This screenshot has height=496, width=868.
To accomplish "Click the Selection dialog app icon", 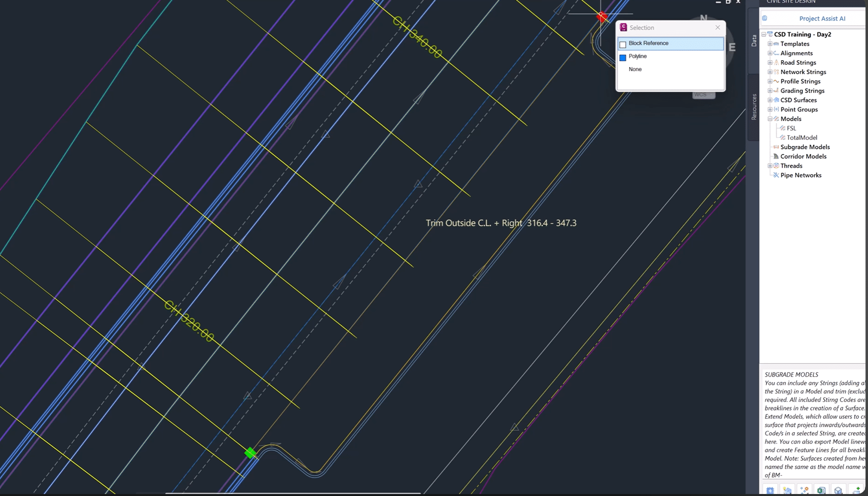I will (623, 27).
